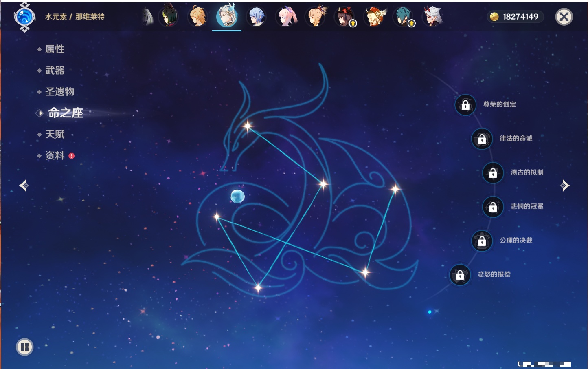Screen dimensions: 588x369
Task: Click the upgrade arrow badge on Xiao
Action: pyautogui.click(x=412, y=24)
